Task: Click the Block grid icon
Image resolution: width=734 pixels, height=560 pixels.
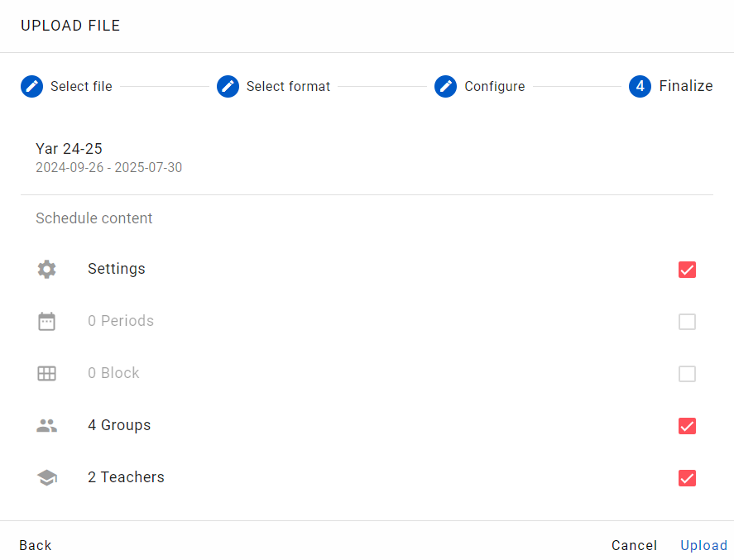Action: tap(47, 373)
